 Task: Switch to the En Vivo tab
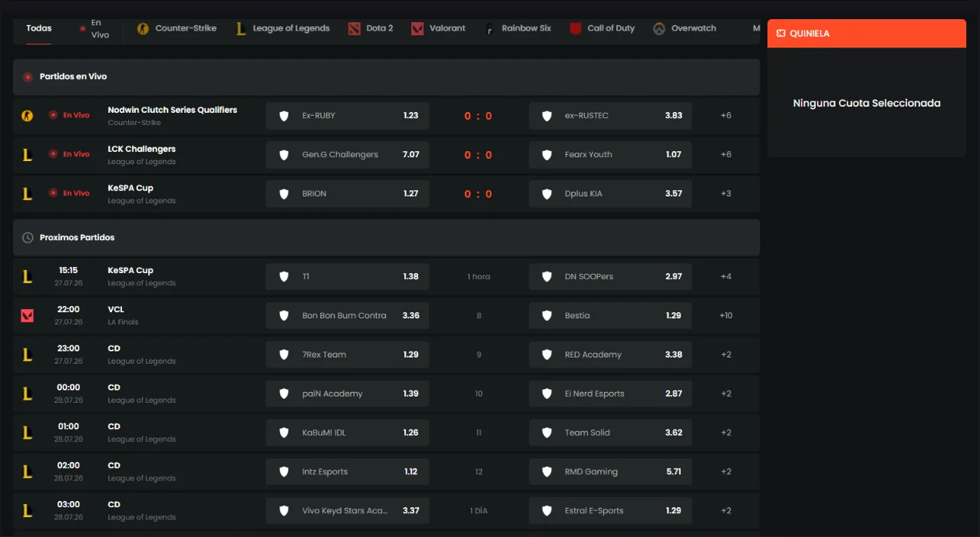click(x=94, y=28)
